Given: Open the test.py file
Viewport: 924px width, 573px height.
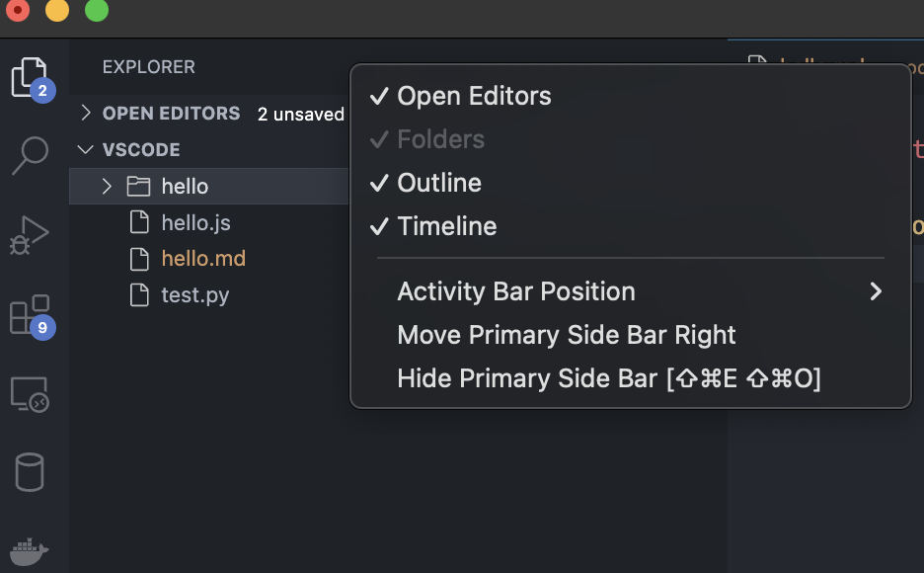Looking at the screenshot, I should 195,295.
